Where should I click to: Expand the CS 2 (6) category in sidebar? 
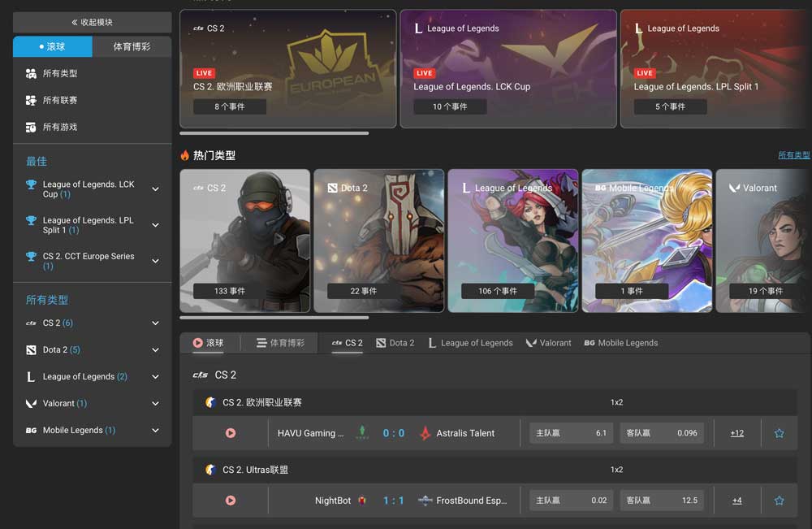point(154,323)
